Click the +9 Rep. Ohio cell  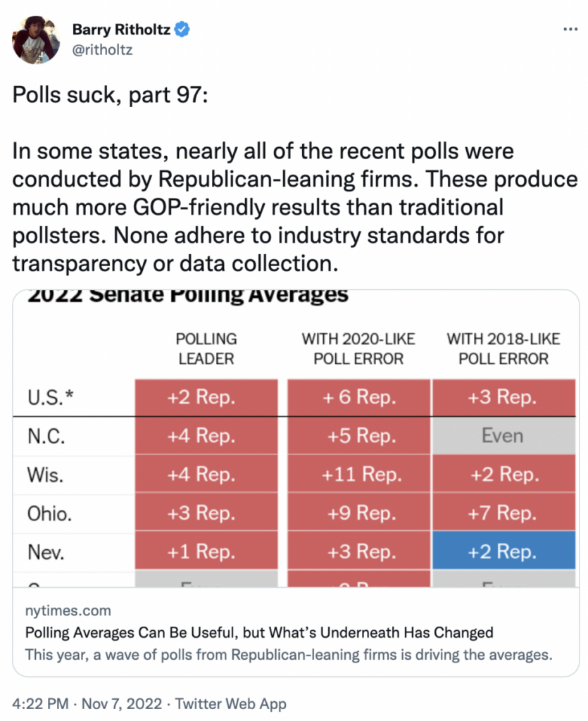click(x=358, y=513)
